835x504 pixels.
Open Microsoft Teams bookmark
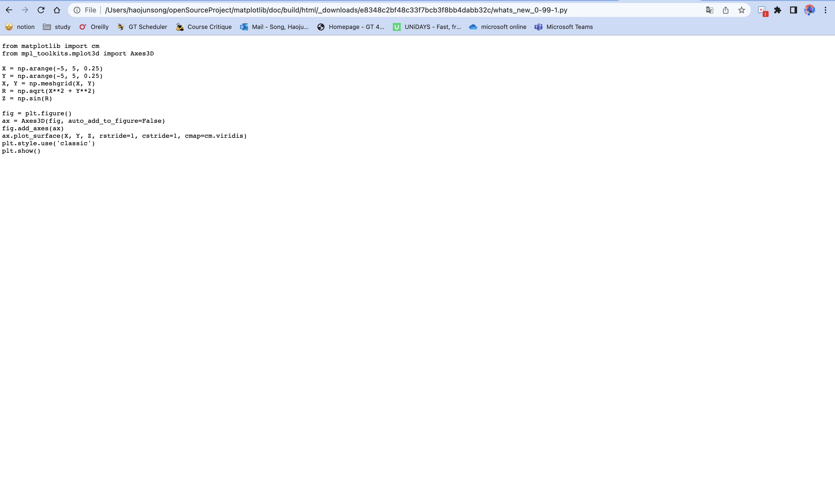[563, 27]
